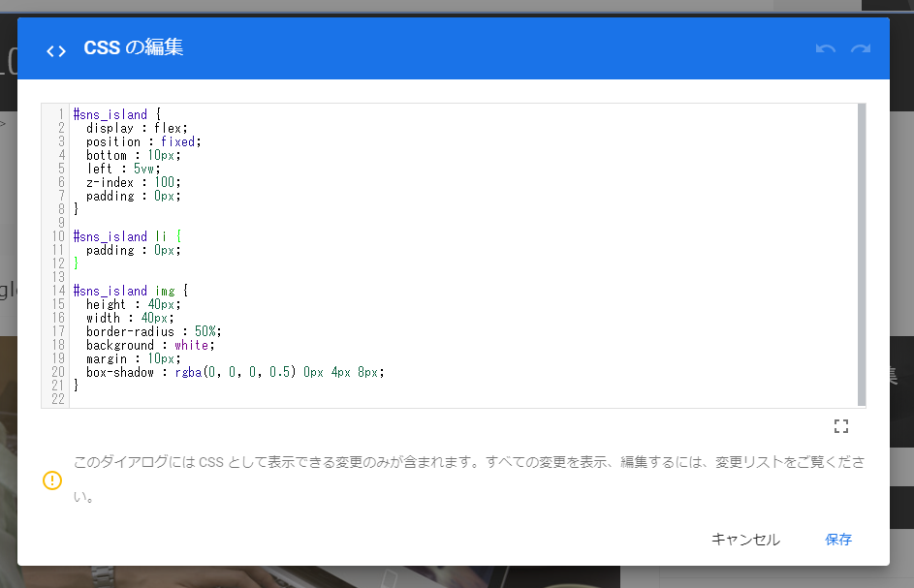Click the CSS editor vertical scrollbar
The width and height of the screenshot is (914, 588).
[x=861, y=254]
